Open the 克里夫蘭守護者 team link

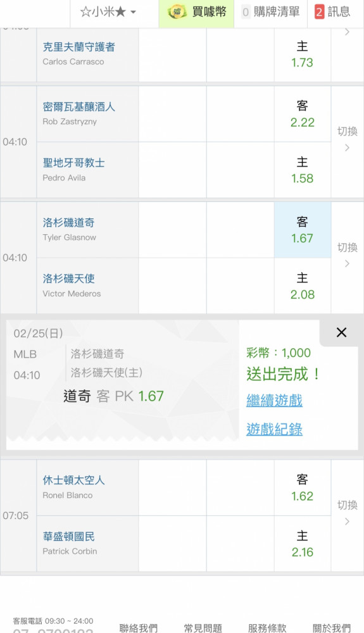pos(78,47)
